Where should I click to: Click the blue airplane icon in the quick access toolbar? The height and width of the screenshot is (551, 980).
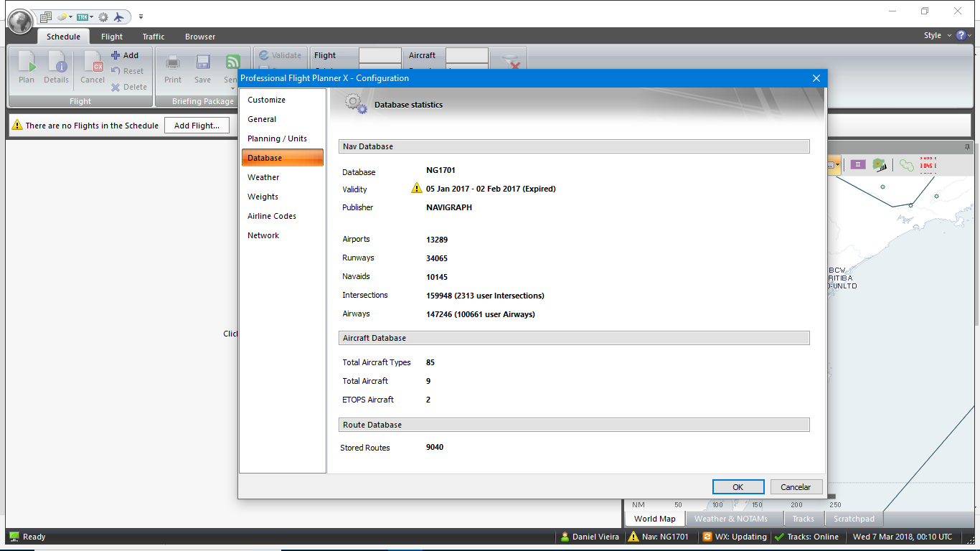(119, 17)
